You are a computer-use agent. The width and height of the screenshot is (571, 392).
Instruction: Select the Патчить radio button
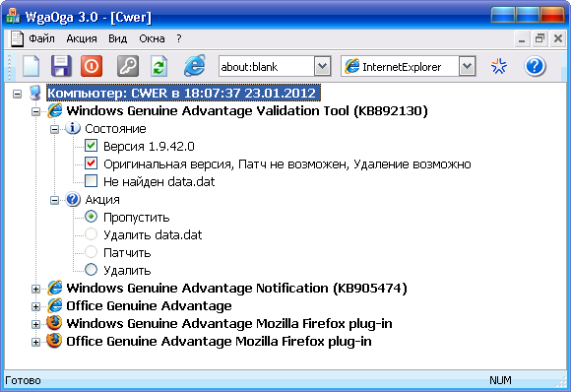coord(91,252)
